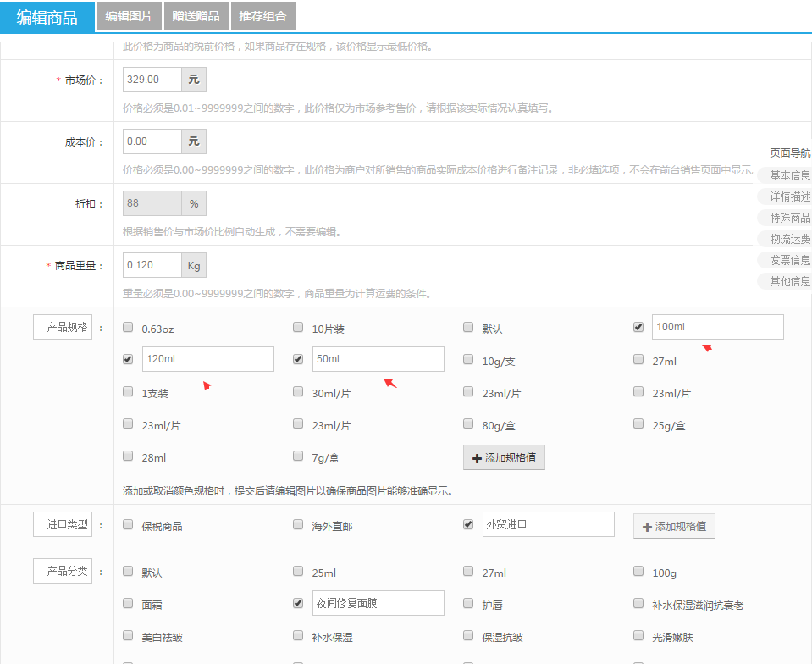The width and height of the screenshot is (812, 664).
Task: Check the 1支装 spec checkbox
Action: (x=128, y=391)
